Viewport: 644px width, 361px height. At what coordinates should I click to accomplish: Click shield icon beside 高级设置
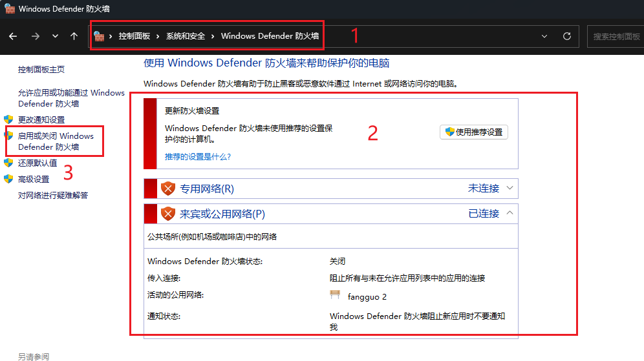tap(8, 179)
